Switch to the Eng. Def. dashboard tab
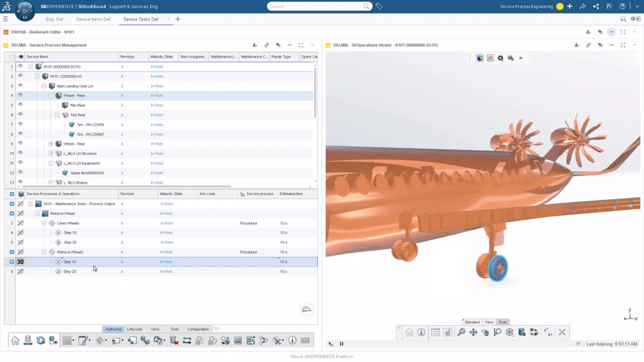Image resolution: width=644 pixels, height=362 pixels. 54,19
